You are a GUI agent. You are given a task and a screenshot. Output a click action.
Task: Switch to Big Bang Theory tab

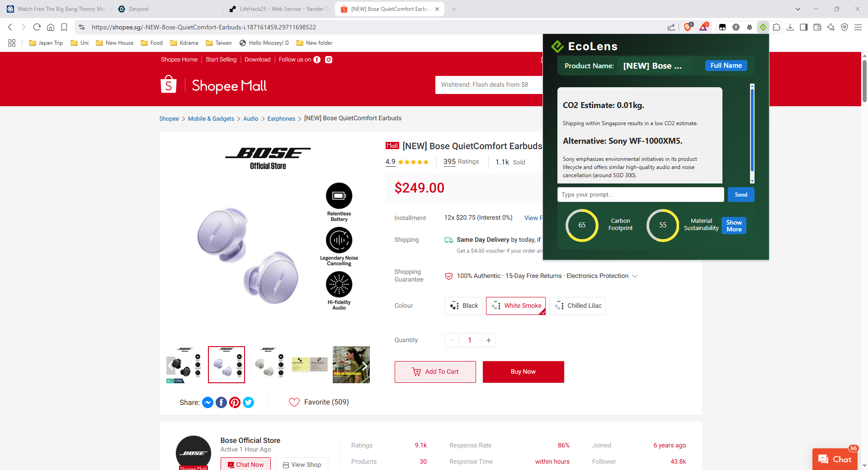click(57, 9)
